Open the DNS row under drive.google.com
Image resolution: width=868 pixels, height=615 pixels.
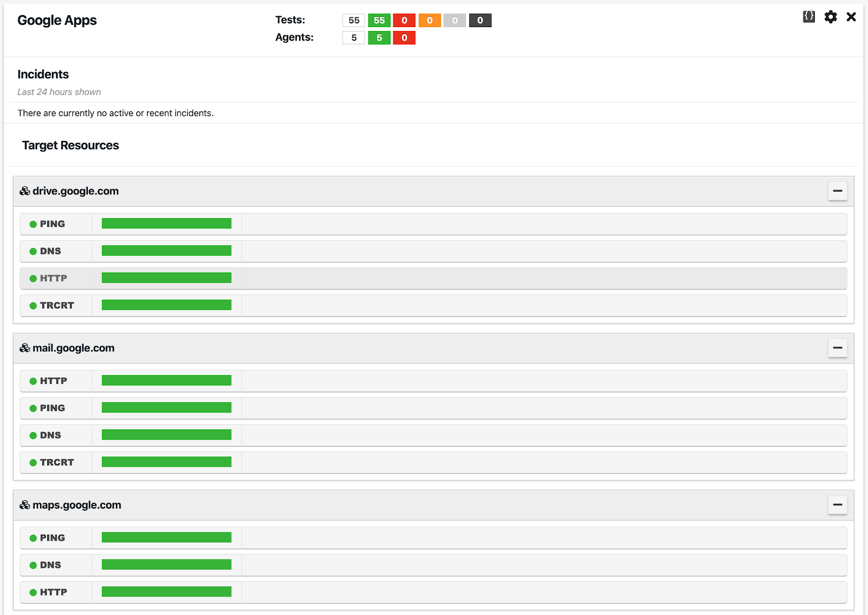pyautogui.click(x=433, y=251)
